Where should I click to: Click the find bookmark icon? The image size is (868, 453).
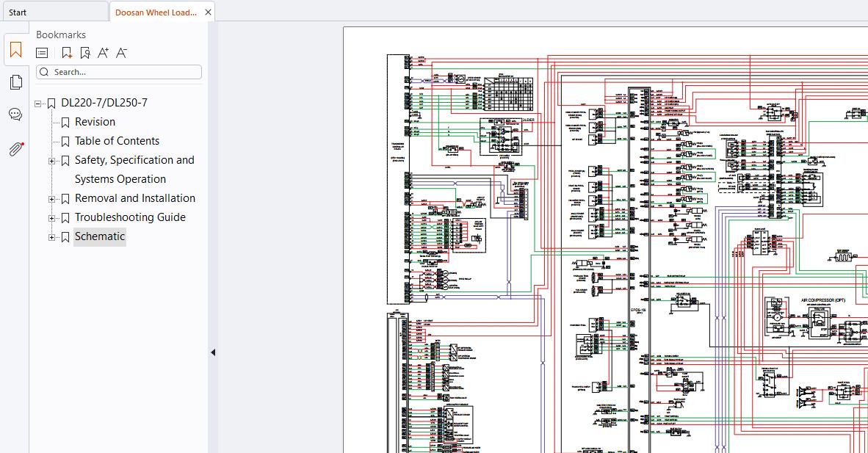coord(84,53)
